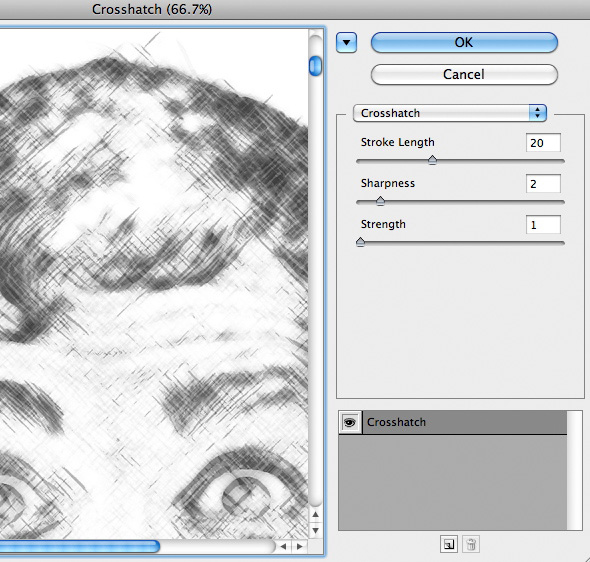This screenshot has width=590, height=562.
Task: Click the Sharpness value field
Action: [543, 184]
